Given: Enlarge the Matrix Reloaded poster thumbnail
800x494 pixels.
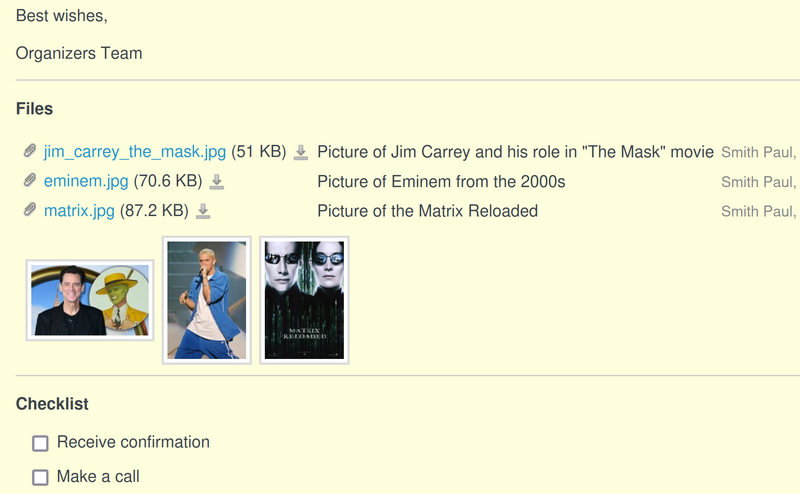Looking at the screenshot, I should pos(304,300).
